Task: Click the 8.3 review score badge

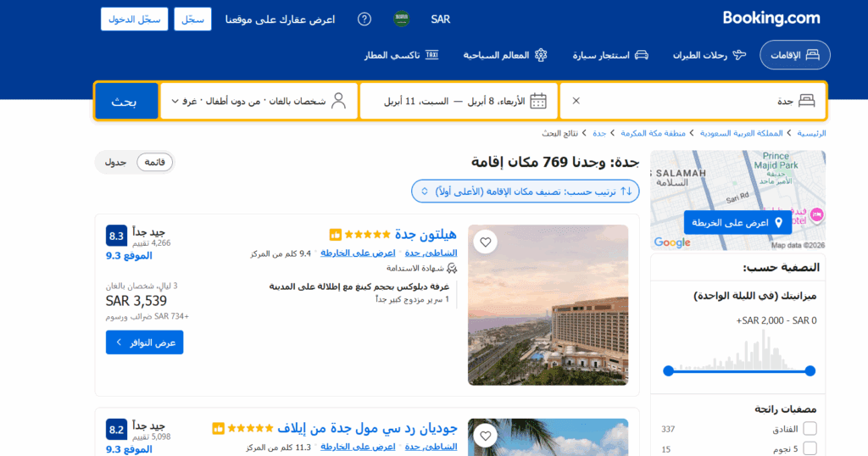Action: point(116,236)
